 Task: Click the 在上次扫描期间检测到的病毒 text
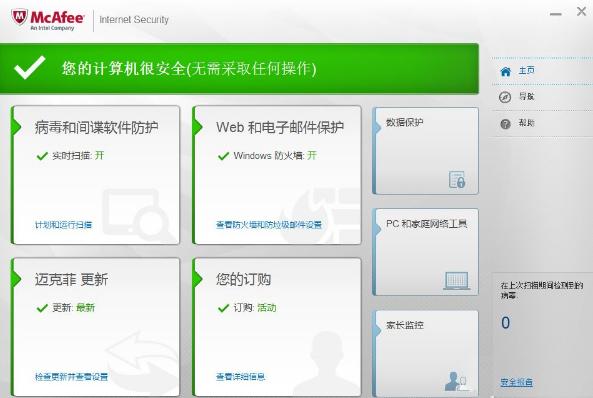point(542,290)
